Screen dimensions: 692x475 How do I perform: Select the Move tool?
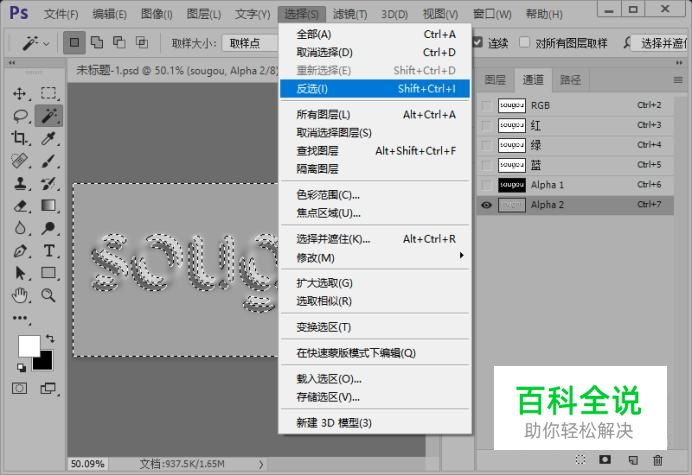19,94
